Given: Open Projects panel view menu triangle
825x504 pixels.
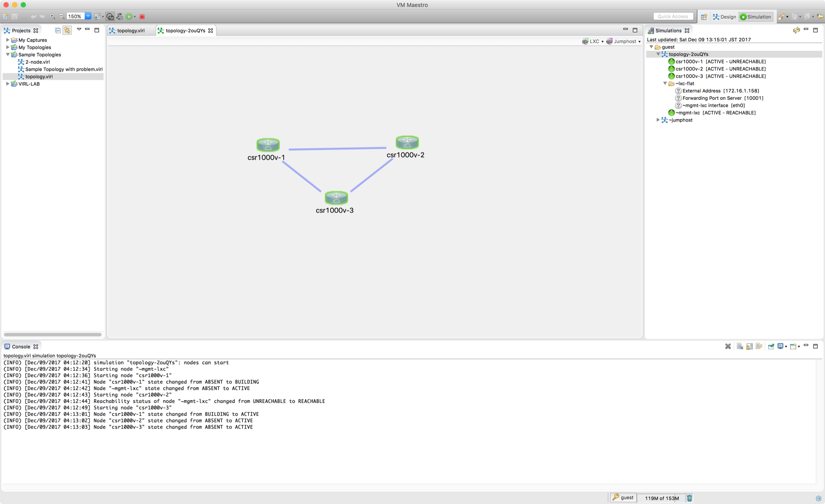Looking at the screenshot, I should pyautogui.click(x=79, y=29).
